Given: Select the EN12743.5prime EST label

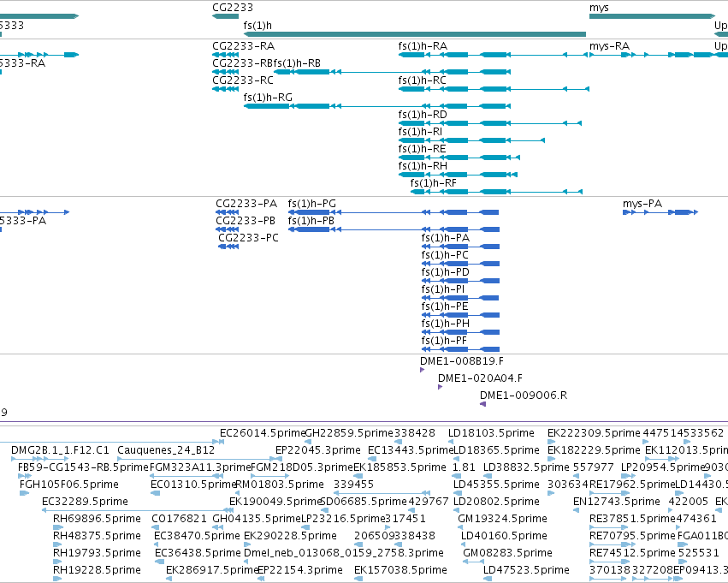Looking at the screenshot, I should tap(617, 502).
